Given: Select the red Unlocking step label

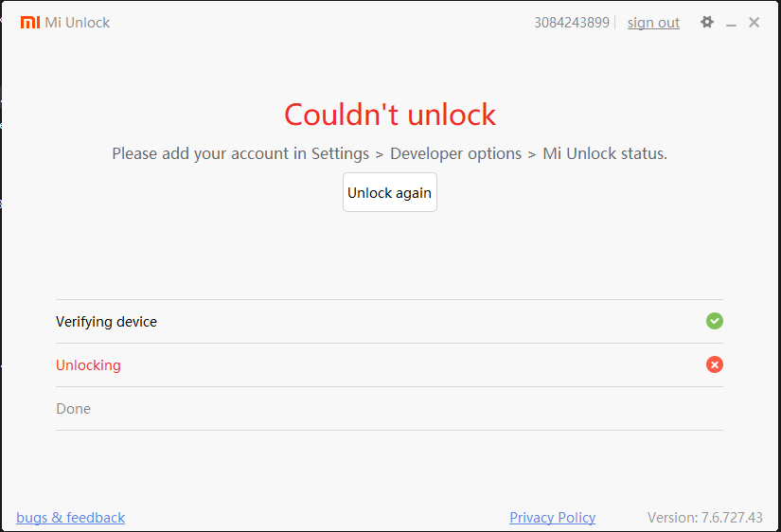Looking at the screenshot, I should point(88,365).
